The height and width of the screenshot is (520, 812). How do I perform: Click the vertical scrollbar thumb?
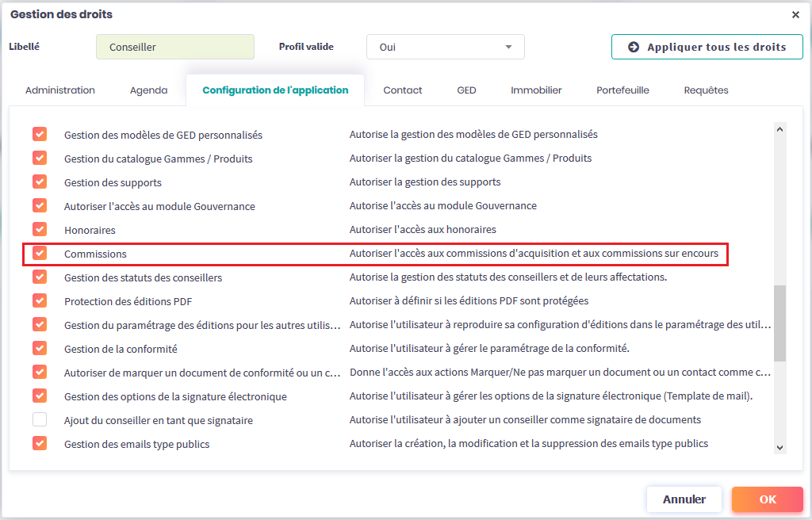(x=779, y=323)
